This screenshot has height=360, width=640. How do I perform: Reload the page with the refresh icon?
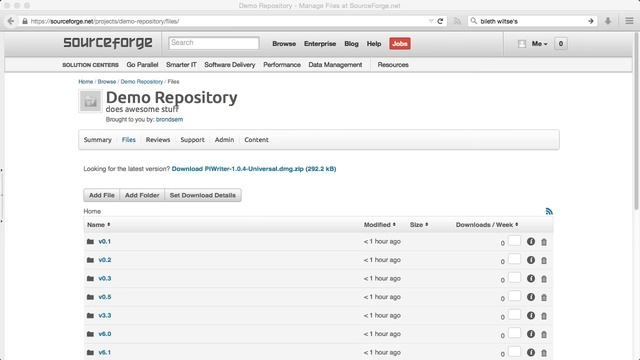click(x=440, y=21)
